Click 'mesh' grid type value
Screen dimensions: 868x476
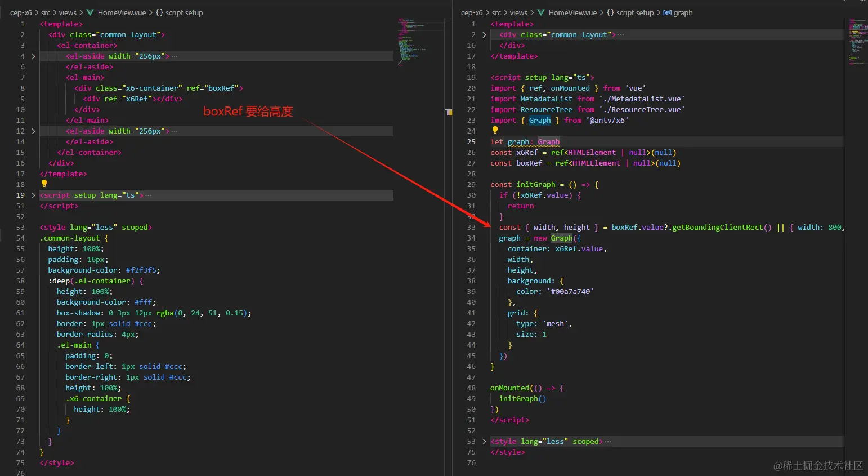point(556,324)
